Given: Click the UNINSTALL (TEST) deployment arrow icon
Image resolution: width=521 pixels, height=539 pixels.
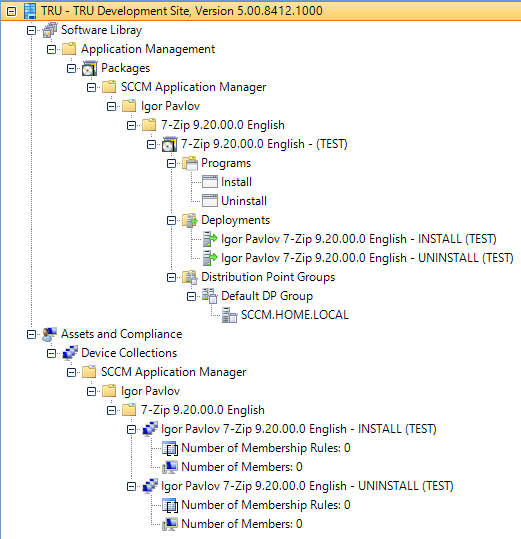Looking at the screenshot, I should click(x=210, y=258).
